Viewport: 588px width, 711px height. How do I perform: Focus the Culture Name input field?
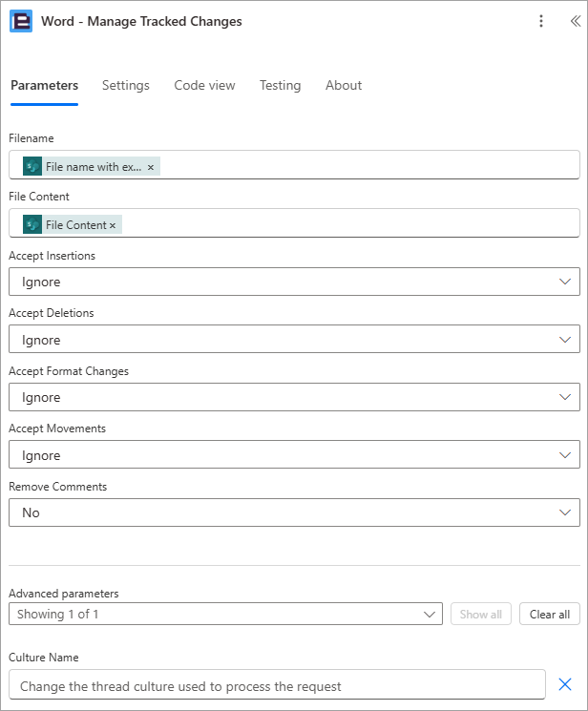277,684
